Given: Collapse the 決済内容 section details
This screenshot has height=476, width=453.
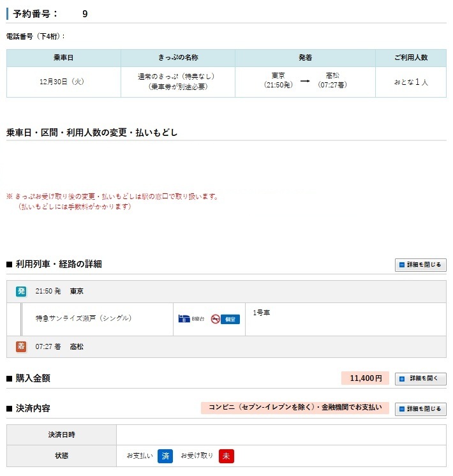Looking at the screenshot, I should [420, 409].
